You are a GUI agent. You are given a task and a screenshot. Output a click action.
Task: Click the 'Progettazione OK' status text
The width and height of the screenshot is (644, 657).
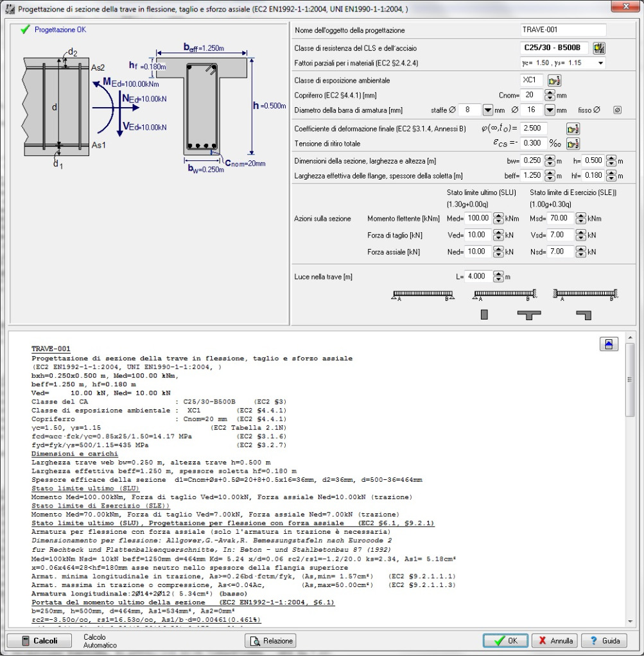[x=60, y=30]
